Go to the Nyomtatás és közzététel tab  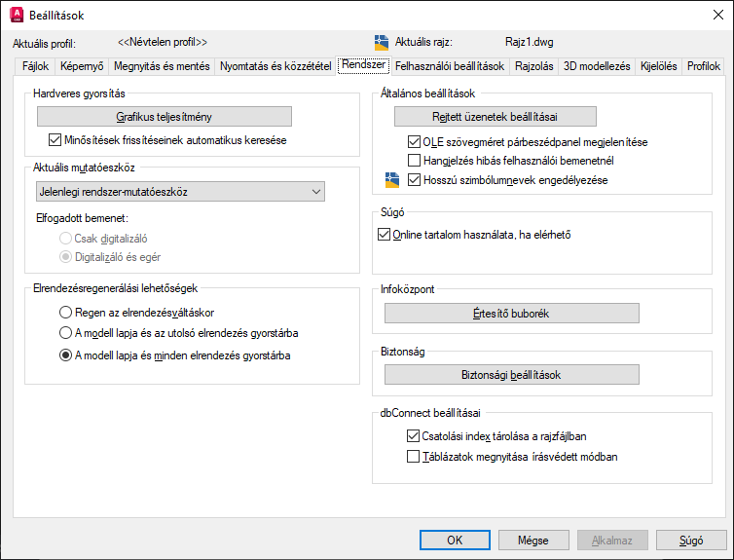coord(275,67)
